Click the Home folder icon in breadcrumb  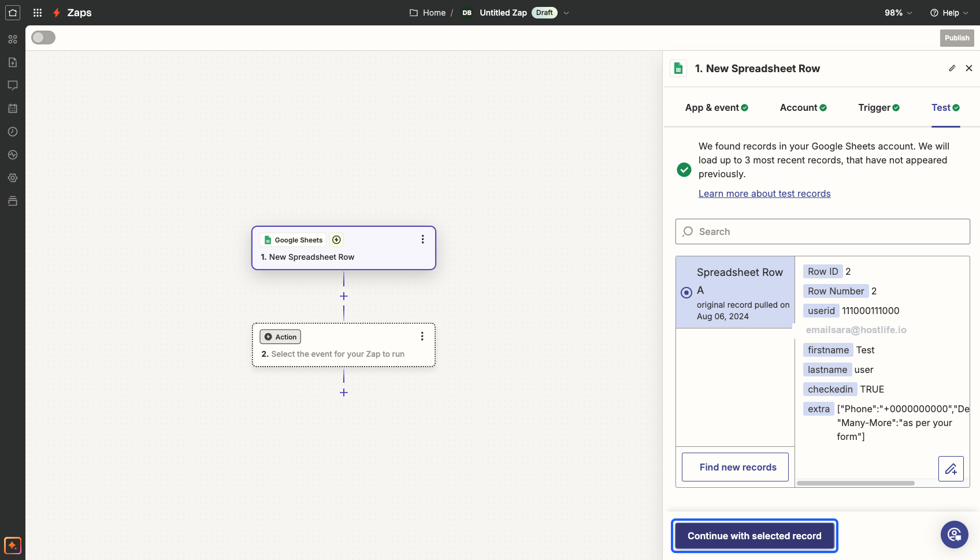pyautogui.click(x=414, y=13)
